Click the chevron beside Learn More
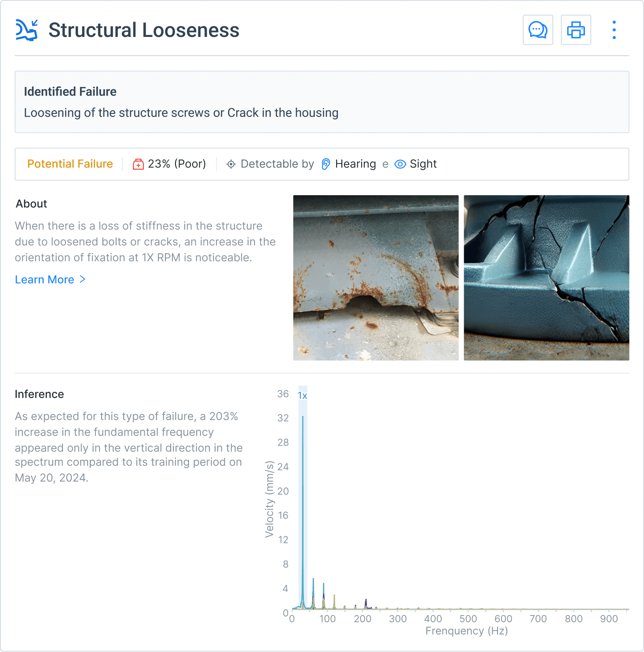Screen dimensions: 644x652 (x=82, y=279)
